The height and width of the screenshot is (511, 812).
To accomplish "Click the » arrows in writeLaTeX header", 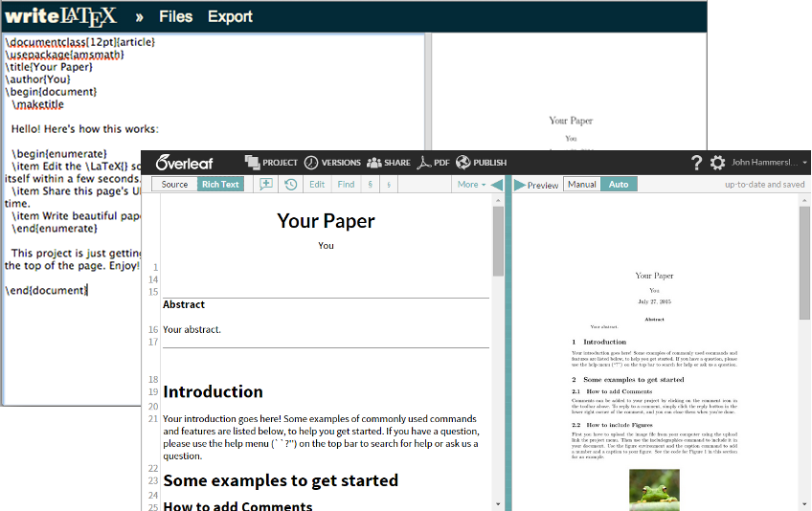I will (139, 17).
